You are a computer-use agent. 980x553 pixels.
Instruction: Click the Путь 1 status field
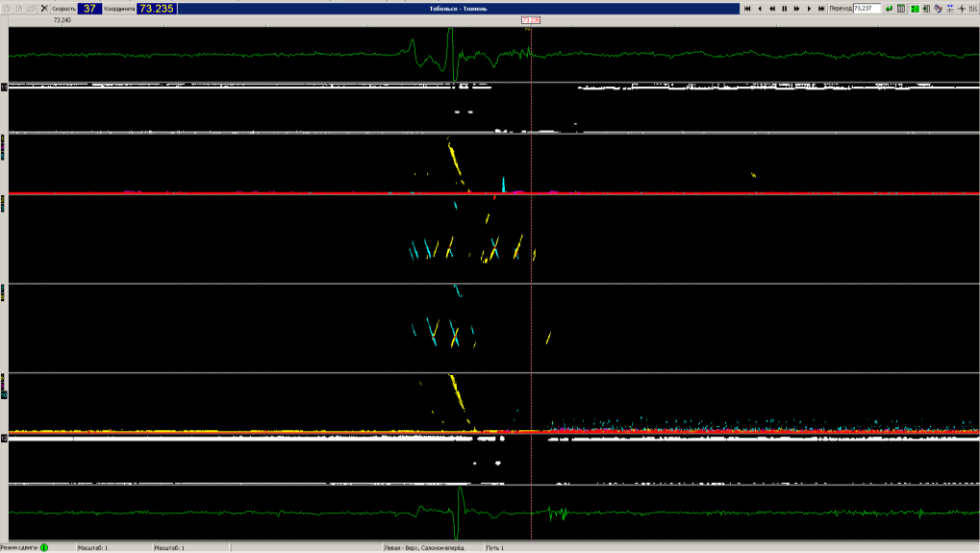495,547
